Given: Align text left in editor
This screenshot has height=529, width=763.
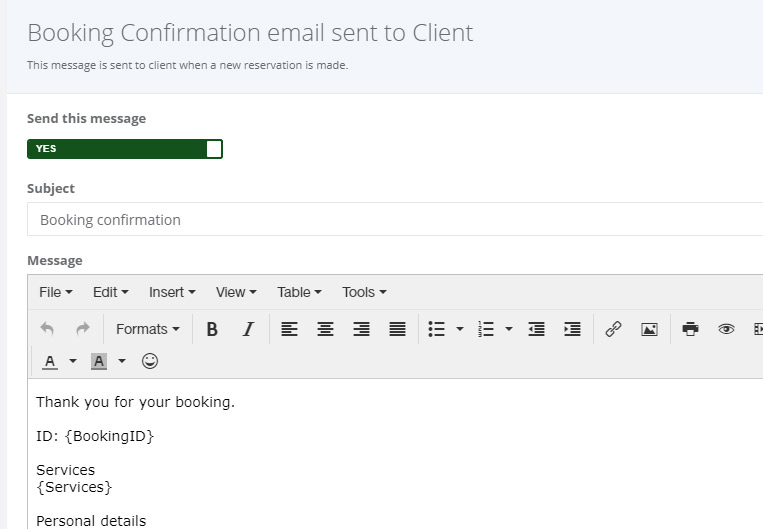Looking at the screenshot, I should tap(289, 329).
